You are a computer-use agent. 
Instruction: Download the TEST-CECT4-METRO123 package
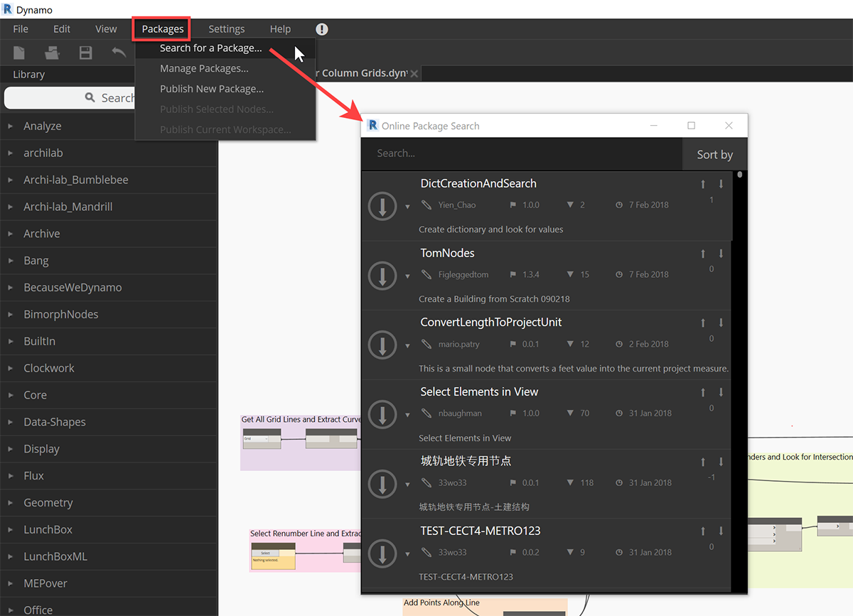click(x=382, y=553)
